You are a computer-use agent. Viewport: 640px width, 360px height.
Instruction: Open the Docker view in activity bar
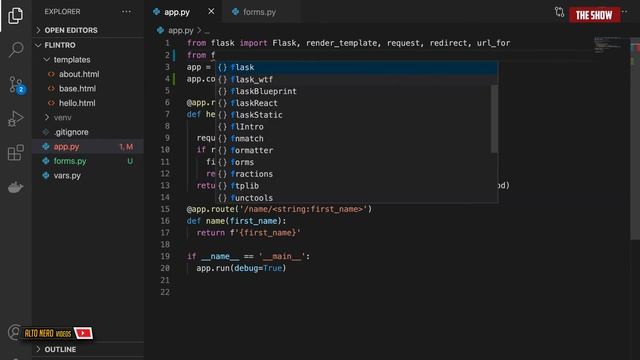(x=16, y=187)
